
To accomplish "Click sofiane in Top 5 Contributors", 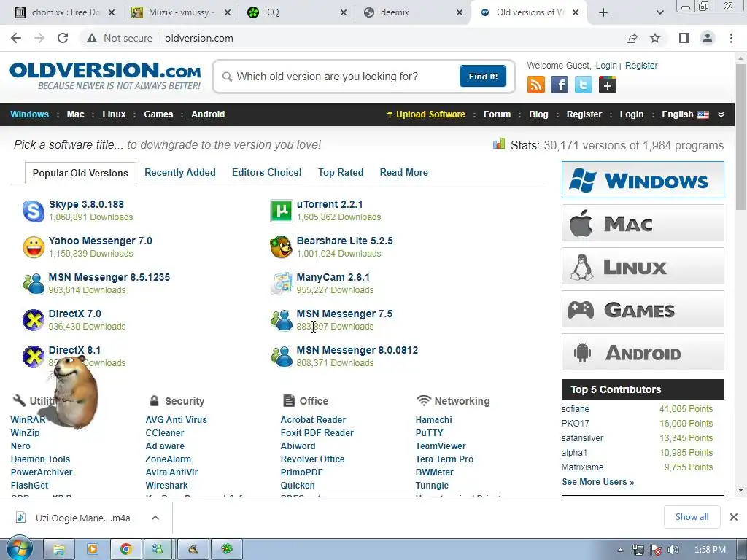I will point(575,409).
